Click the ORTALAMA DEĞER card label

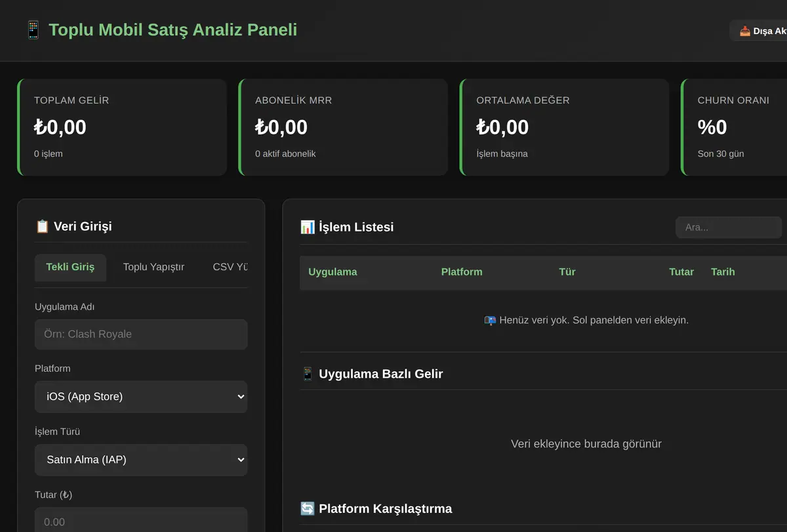pyautogui.click(x=523, y=100)
